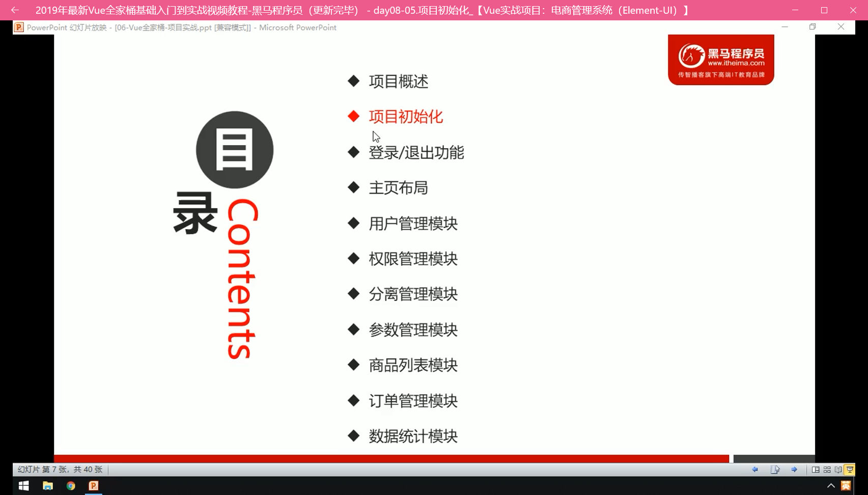This screenshot has height=495, width=868.
Task: Select the 数据统计模块 contents entry
Action: tap(413, 436)
